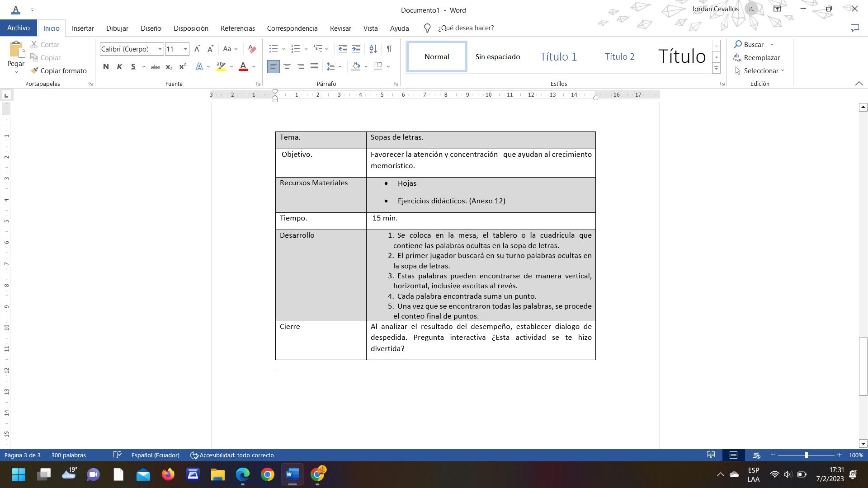The height and width of the screenshot is (488, 868).
Task: Open the font color red swatch
Action: click(x=243, y=67)
